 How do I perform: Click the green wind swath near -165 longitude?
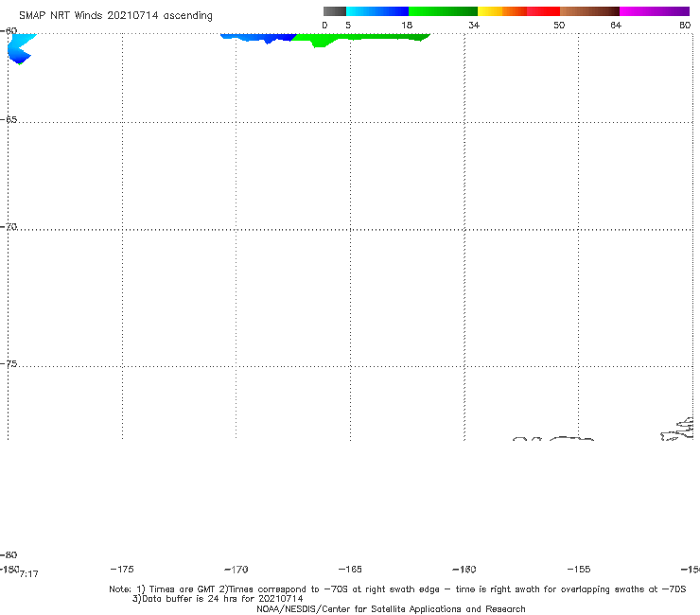pos(360,39)
